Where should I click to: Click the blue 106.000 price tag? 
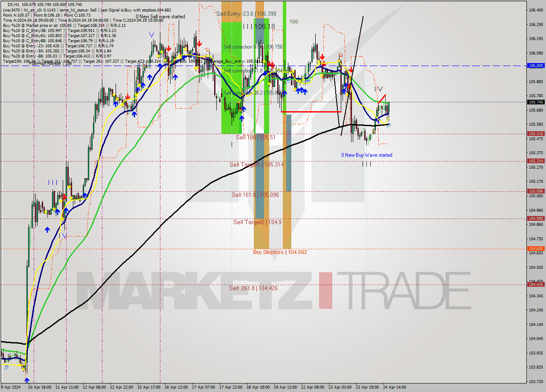click(536, 66)
